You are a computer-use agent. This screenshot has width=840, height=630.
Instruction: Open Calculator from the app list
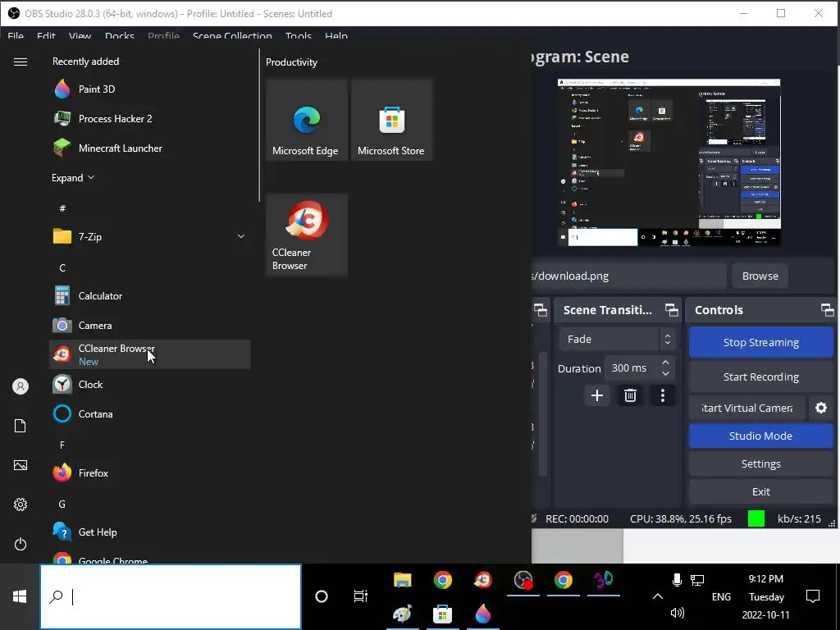[x=150, y=295]
